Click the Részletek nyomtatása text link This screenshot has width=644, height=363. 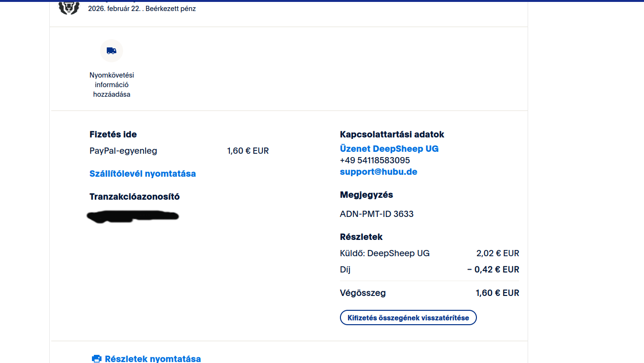tap(153, 359)
